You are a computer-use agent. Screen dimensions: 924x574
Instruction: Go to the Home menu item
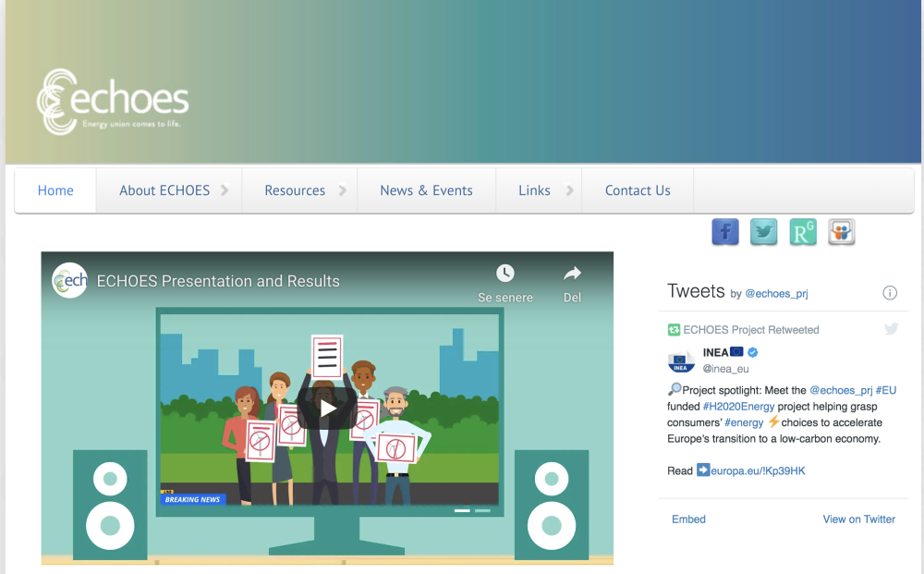(55, 190)
